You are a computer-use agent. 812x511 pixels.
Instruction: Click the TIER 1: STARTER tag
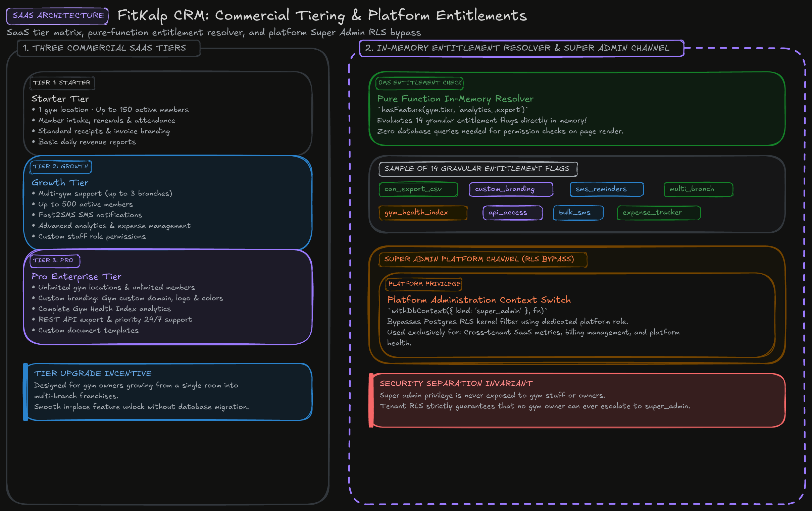tap(62, 83)
